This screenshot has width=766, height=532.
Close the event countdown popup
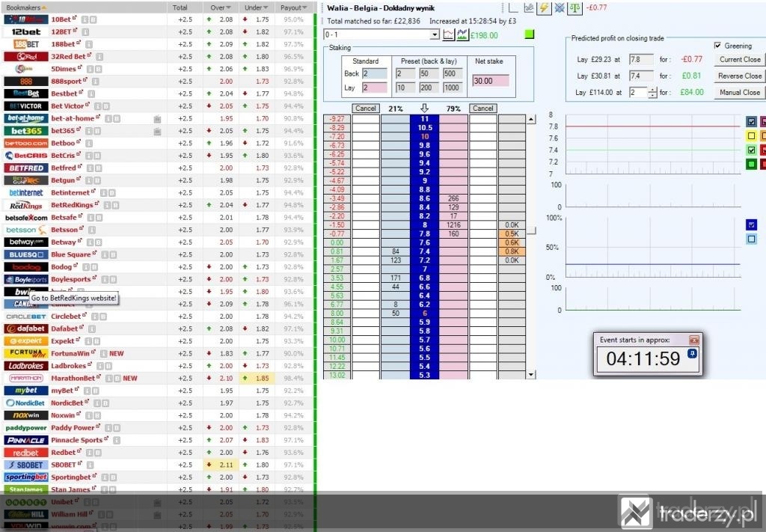(x=694, y=340)
